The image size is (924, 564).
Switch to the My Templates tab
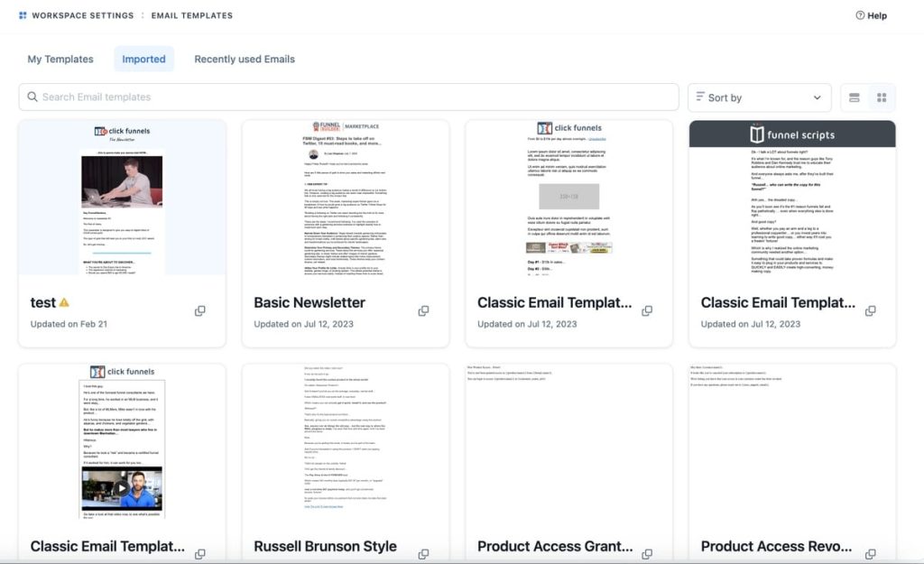[60, 59]
